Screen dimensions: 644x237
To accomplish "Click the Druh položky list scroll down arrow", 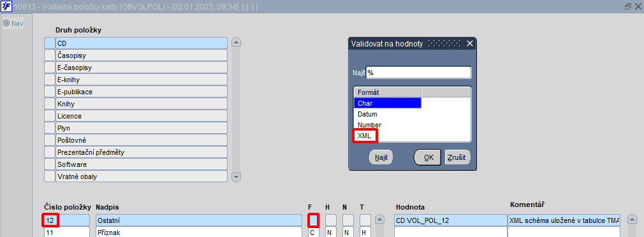I will (236, 177).
